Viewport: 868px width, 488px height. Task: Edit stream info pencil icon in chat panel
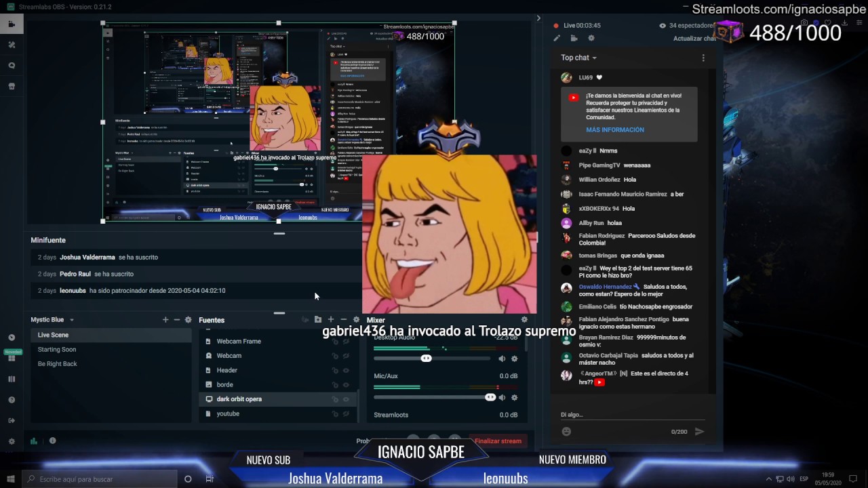[557, 39]
